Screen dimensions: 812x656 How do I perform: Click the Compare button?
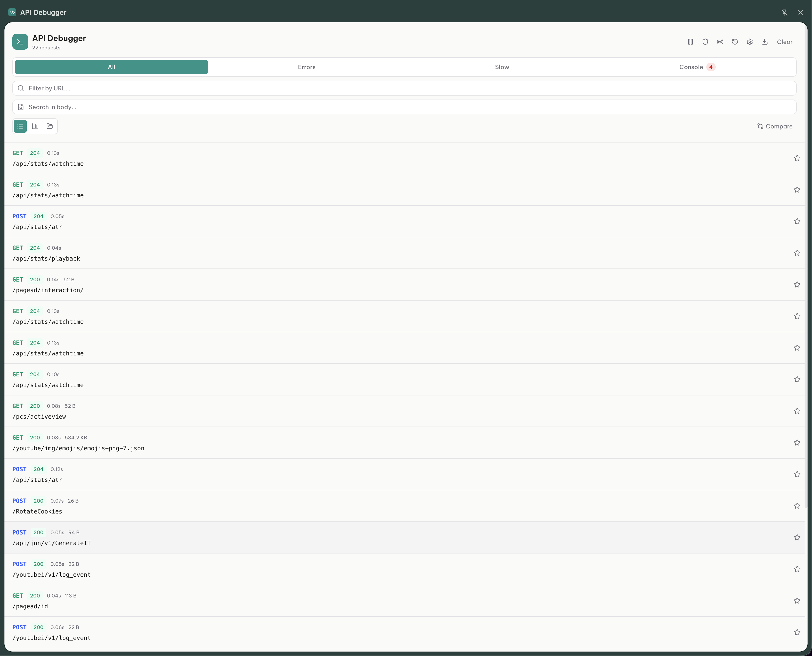(775, 126)
